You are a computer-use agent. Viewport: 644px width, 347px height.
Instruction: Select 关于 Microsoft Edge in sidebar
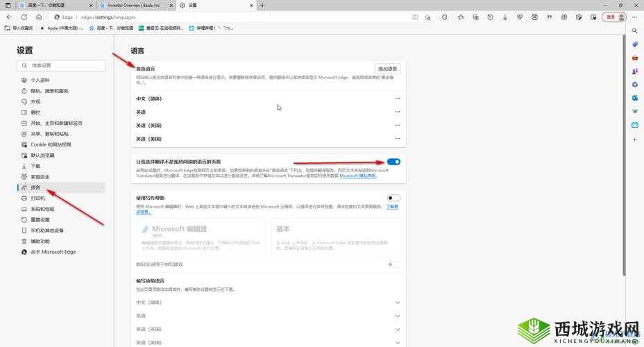pos(53,252)
